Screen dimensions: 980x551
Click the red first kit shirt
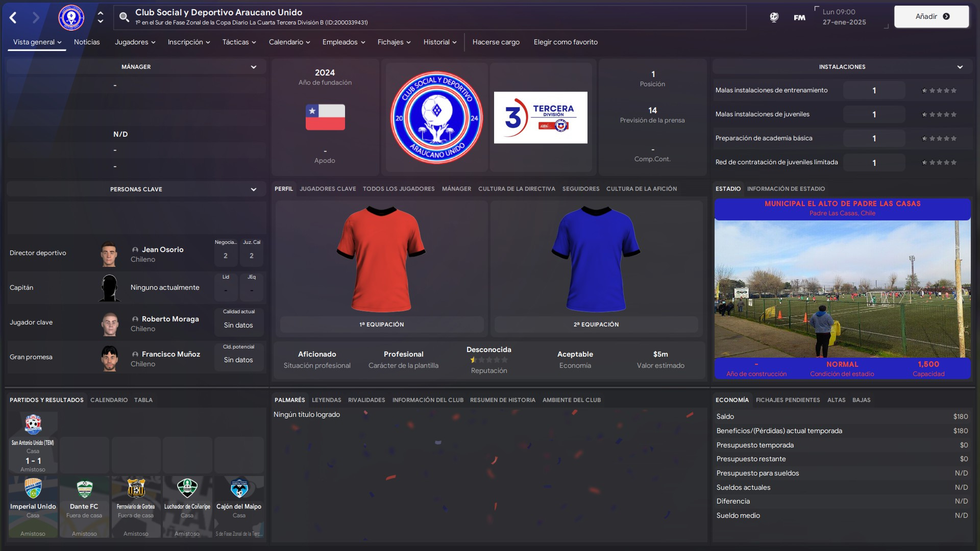381,259
